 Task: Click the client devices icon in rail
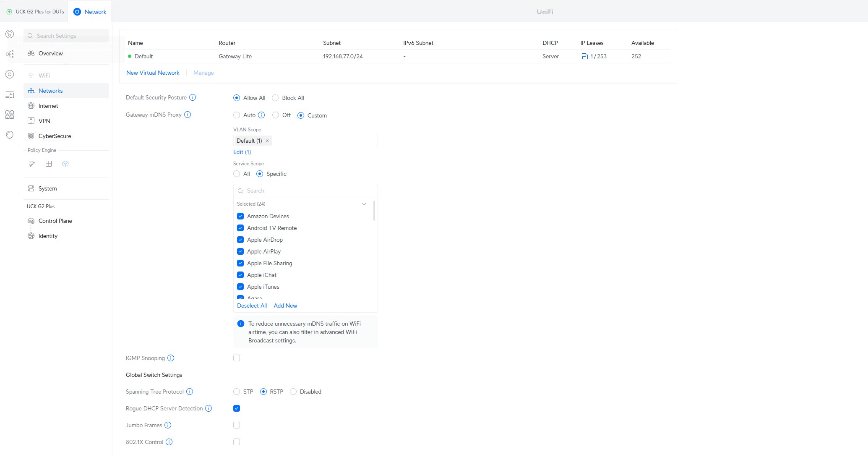pos(10,94)
